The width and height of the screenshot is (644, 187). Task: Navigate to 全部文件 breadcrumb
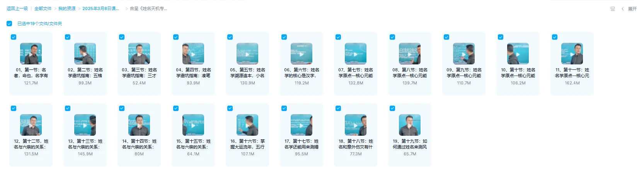pos(43,8)
